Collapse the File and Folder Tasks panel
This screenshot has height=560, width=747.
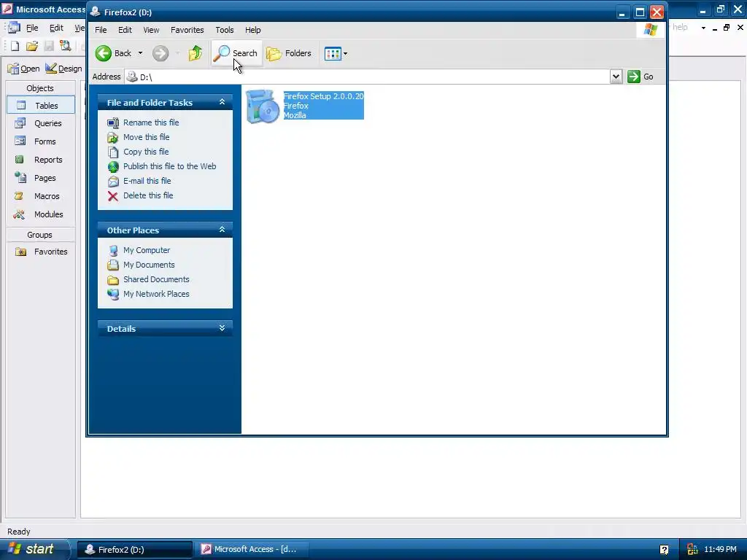click(x=222, y=102)
